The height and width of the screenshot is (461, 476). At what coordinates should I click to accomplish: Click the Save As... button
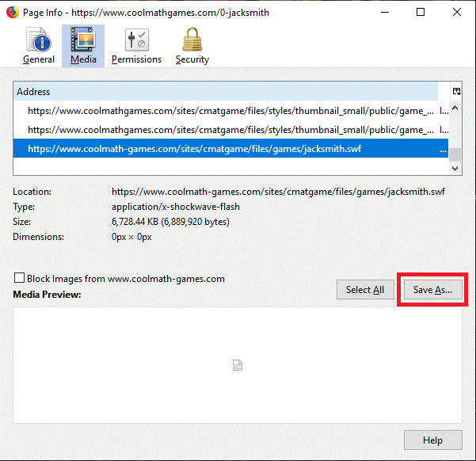point(432,290)
